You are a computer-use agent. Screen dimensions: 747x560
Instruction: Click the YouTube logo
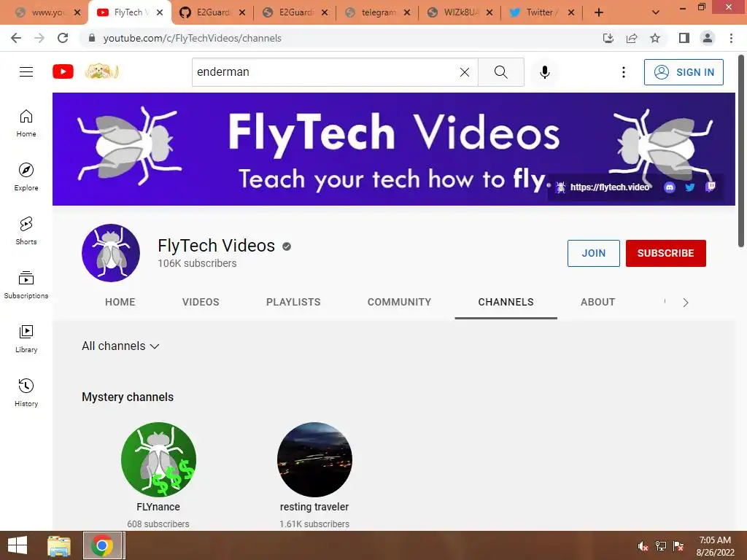coord(63,72)
